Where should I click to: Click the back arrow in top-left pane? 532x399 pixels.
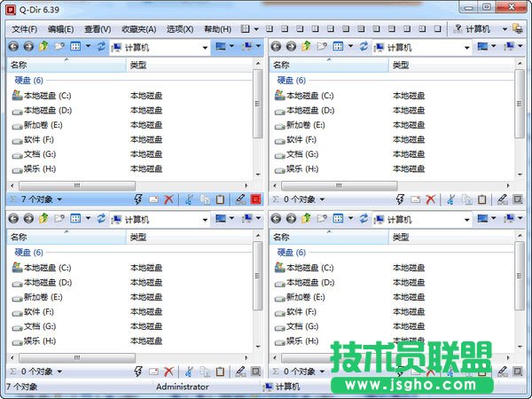[x=13, y=46]
